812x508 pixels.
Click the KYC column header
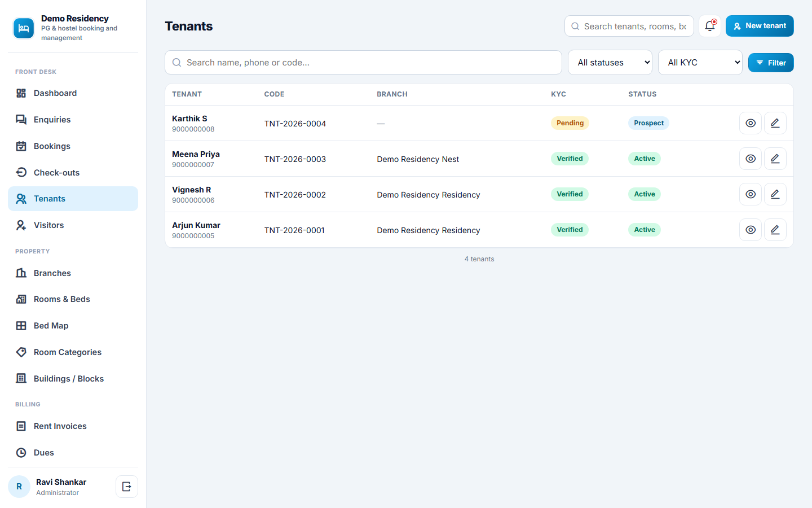coord(558,94)
